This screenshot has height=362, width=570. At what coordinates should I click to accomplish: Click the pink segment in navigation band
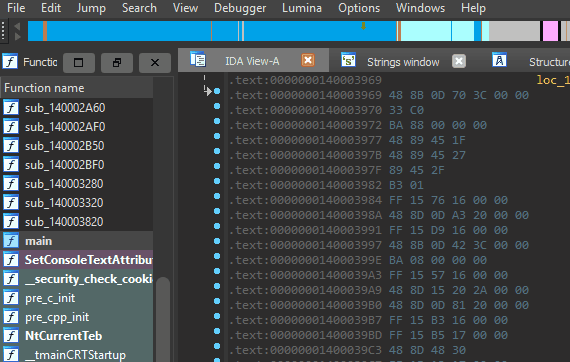pyautogui.click(x=550, y=31)
